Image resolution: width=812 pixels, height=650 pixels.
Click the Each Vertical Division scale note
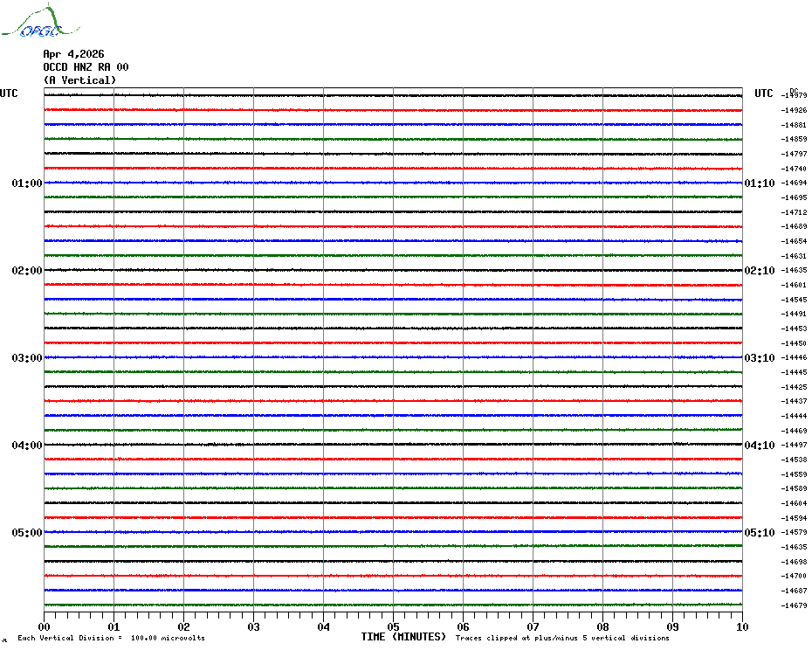coord(111,638)
